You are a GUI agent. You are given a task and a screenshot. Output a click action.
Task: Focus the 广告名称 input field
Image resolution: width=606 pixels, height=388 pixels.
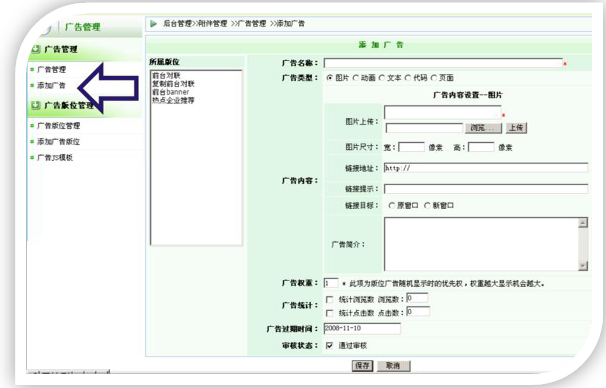point(443,63)
